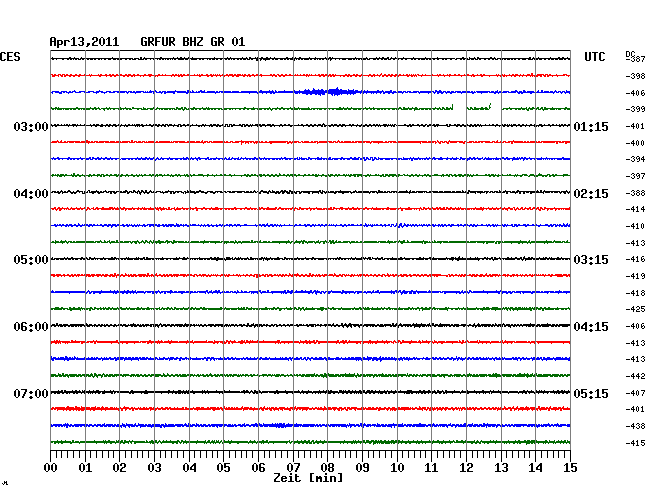650x494 pixels.
Task: Click DC offset value -400
Action: [x=635, y=143]
